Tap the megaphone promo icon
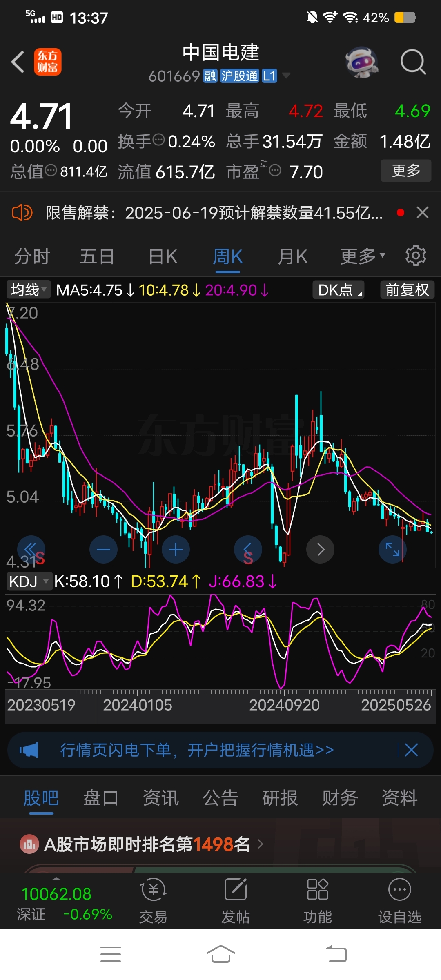Viewport: 441px width, 980px height. point(29,750)
